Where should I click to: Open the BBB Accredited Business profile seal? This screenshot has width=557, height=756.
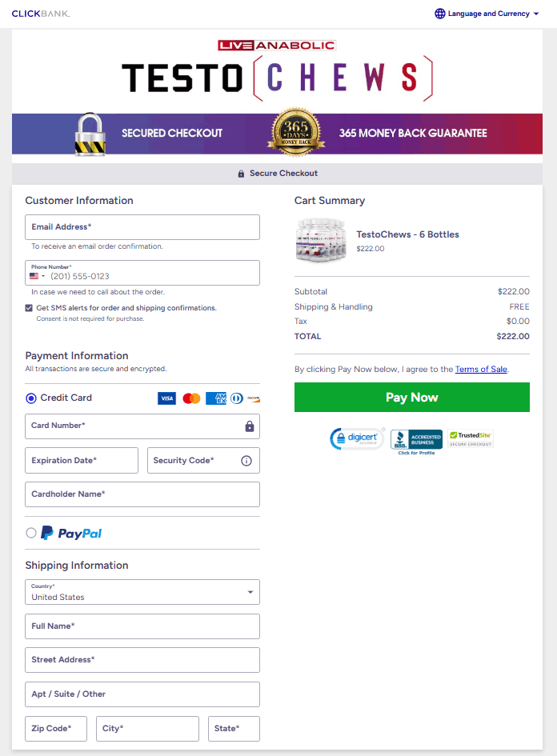pyautogui.click(x=416, y=438)
